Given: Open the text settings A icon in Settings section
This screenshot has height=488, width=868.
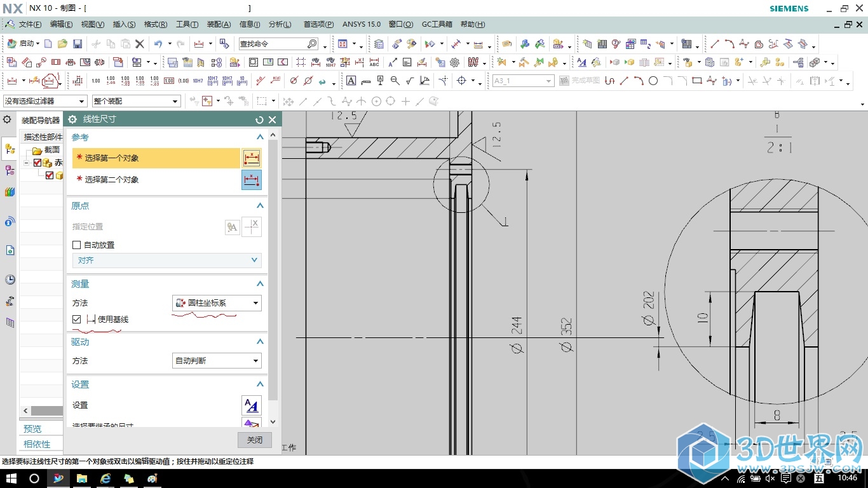Looking at the screenshot, I should [252, 405].
